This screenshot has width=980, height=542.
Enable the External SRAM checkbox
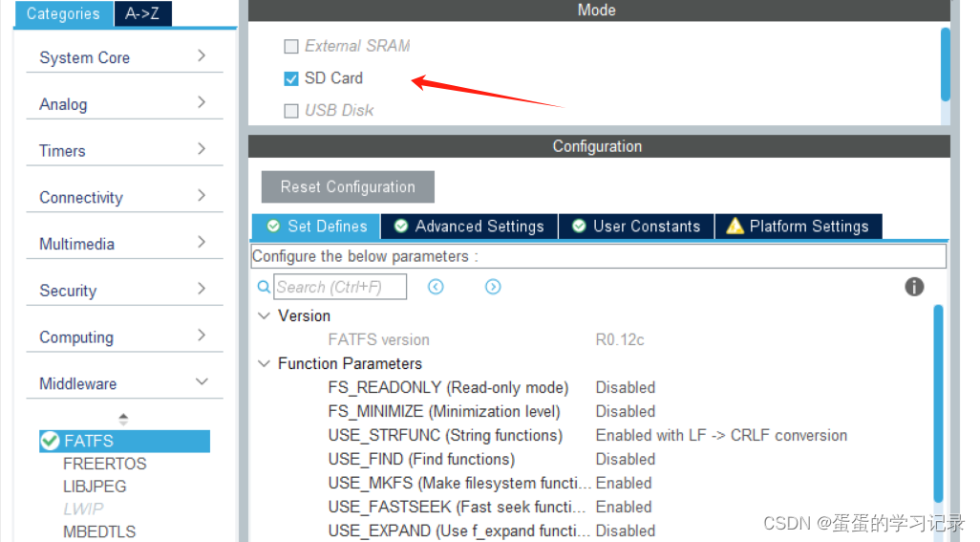pyautogui.click(x=291, y=46)
